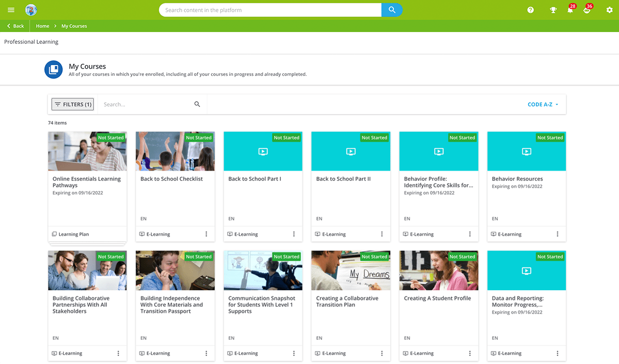This screenshot has height=364, width=619.
Task: Click the 74 items count text
Action: pyautogui.click(x=57, y=123)
